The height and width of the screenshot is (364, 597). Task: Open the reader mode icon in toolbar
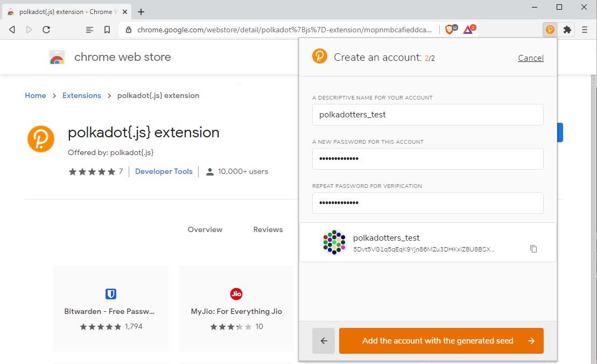pos(89,30)
